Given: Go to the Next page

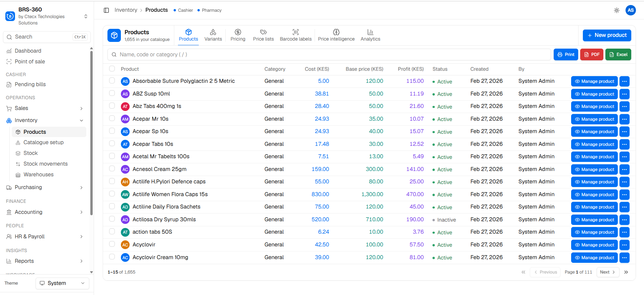Looking at the screenshot, I should coord(608,272).
